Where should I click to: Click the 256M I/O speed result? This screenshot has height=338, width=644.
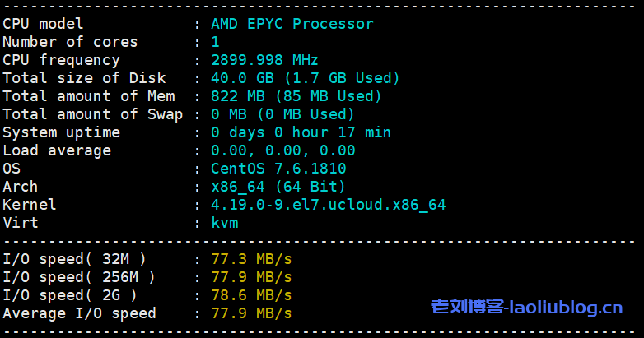251,277
